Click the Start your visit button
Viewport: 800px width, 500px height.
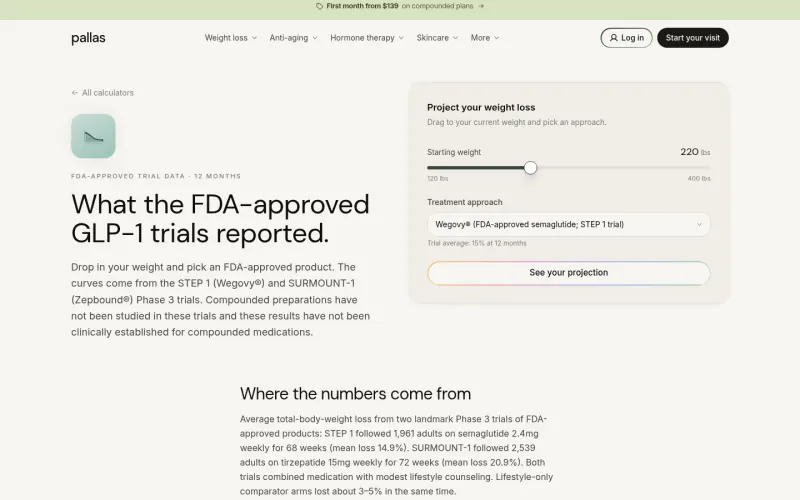coord(692,38)
